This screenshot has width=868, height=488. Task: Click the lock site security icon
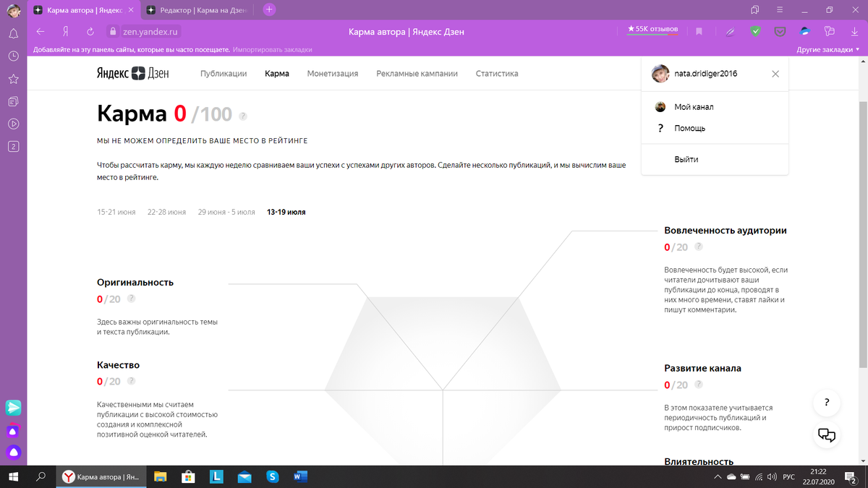[112, 32]
